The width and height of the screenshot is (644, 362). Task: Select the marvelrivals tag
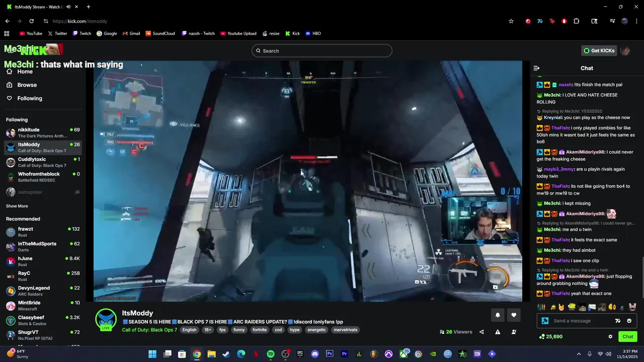click(345, 330)
